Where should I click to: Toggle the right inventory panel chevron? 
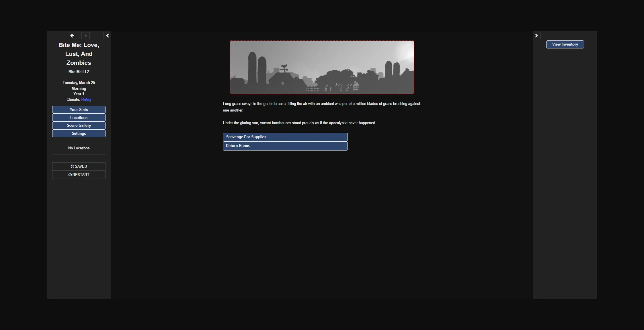[536, 36]
